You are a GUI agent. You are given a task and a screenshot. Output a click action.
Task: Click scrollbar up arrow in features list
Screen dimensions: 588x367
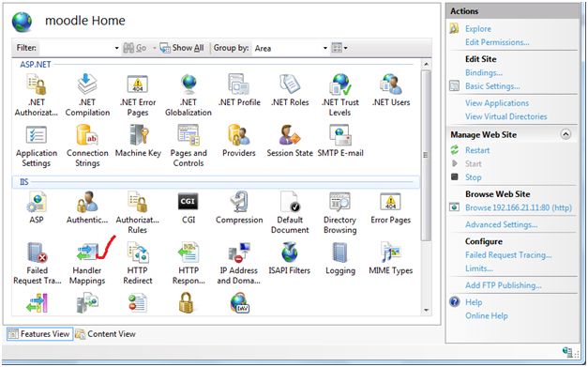click(x=426, y=64)
